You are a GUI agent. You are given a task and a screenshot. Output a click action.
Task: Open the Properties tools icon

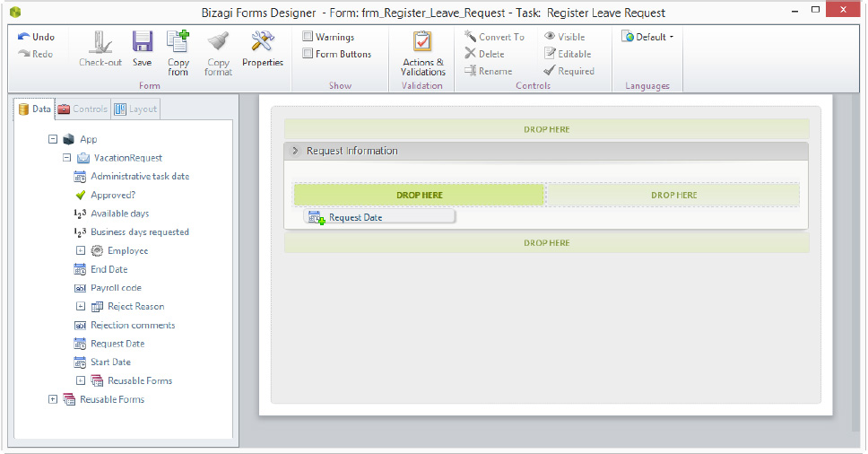click(263, 42)
